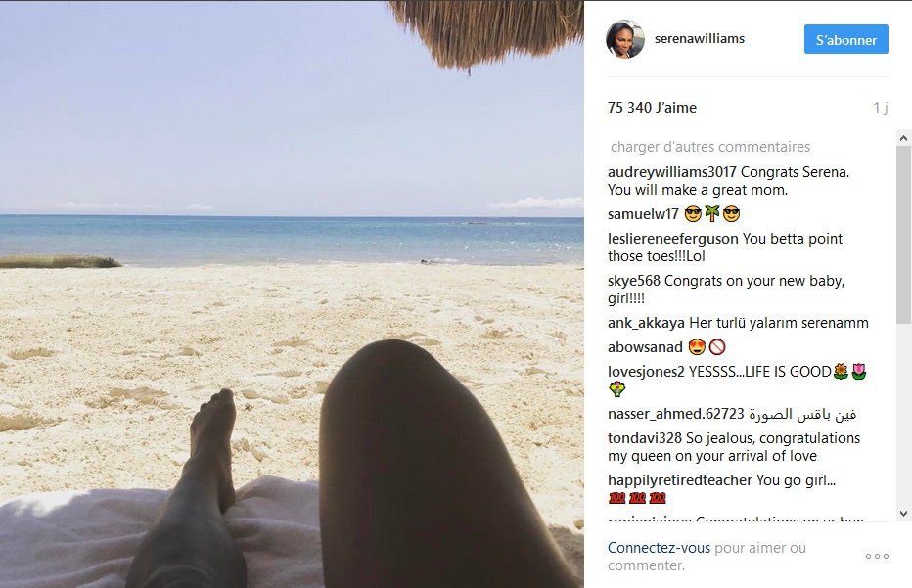Open the audreywilliams3017 commenter profile
This screenshot has width=912, height=588.
[672, 172]
